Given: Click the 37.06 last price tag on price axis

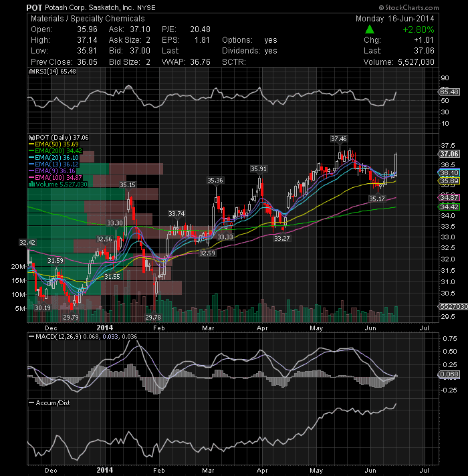Looking at the screenshot, I should click(449, 154).
